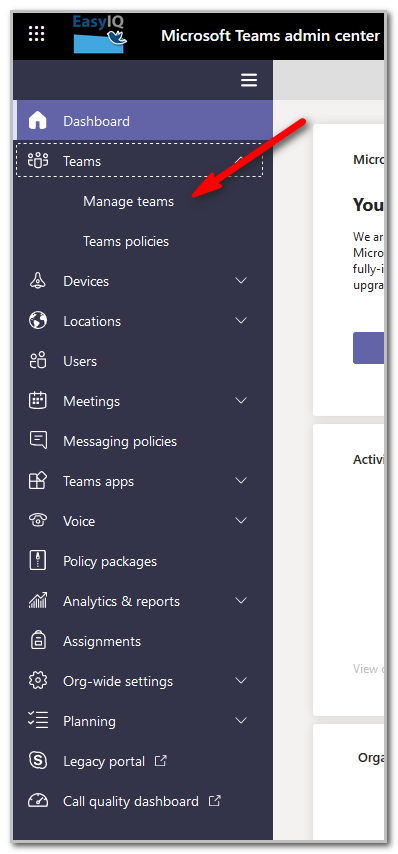Viewport: 398px width, 854px height.
Task: Expand the Planning section chevron
Action: 241,721
